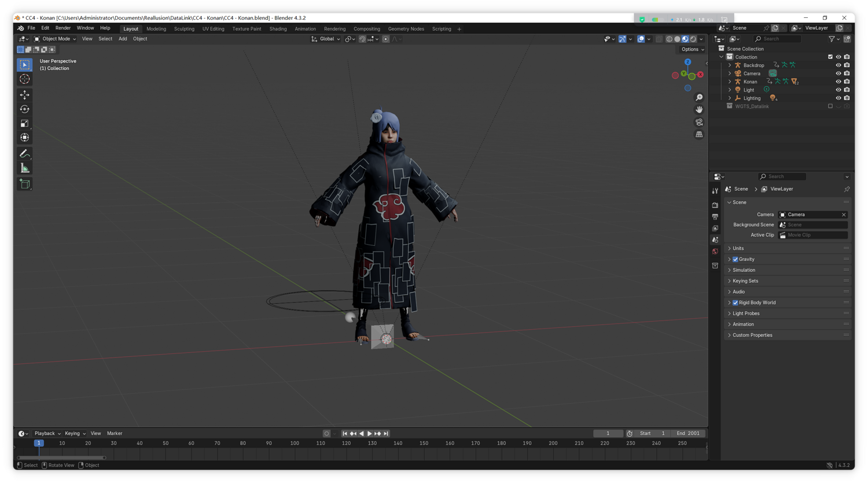Expand the Units panel

[788, 249]
